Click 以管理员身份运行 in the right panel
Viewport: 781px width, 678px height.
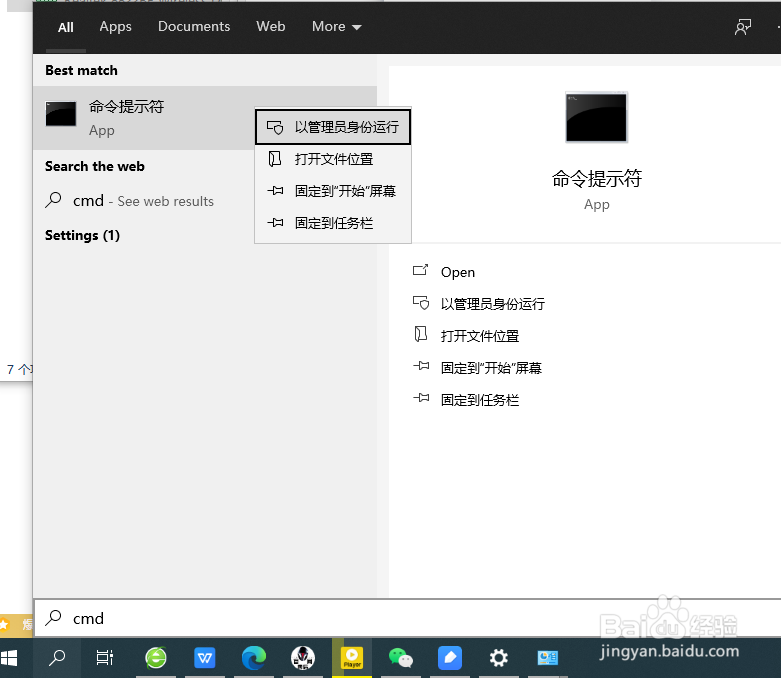[493, 304]
